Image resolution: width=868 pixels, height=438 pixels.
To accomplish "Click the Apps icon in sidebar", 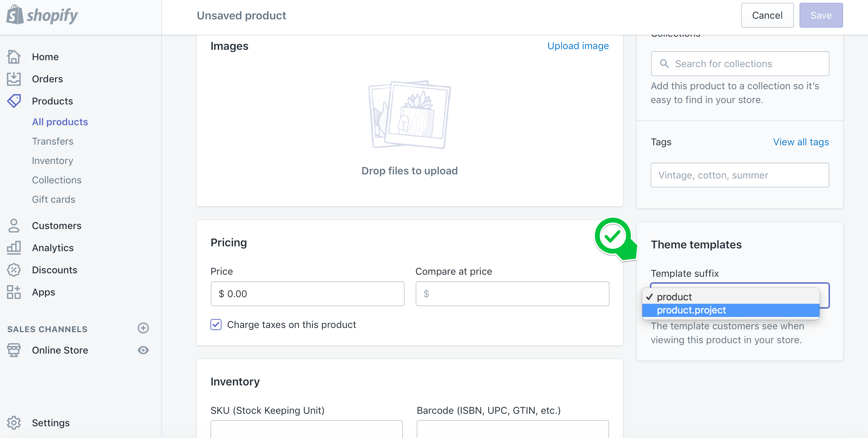I will 14,292.
